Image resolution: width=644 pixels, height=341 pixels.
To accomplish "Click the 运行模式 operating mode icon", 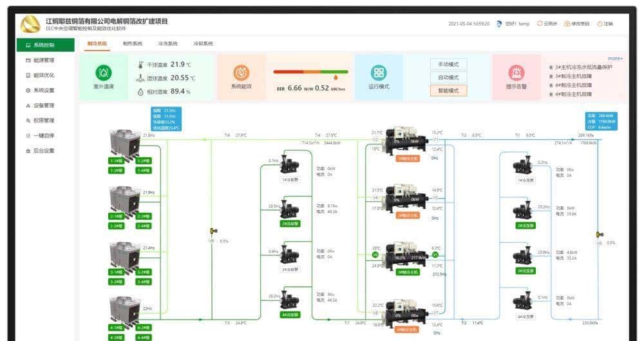I will point(379,73).
